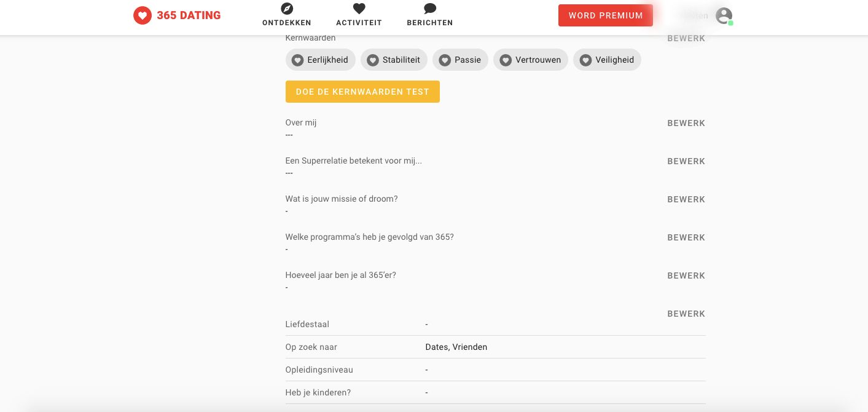This screenshot has width=868, height=412.
Task: Click the heart icon on Eerlijkheid chip
Action: tap(297, 60)
